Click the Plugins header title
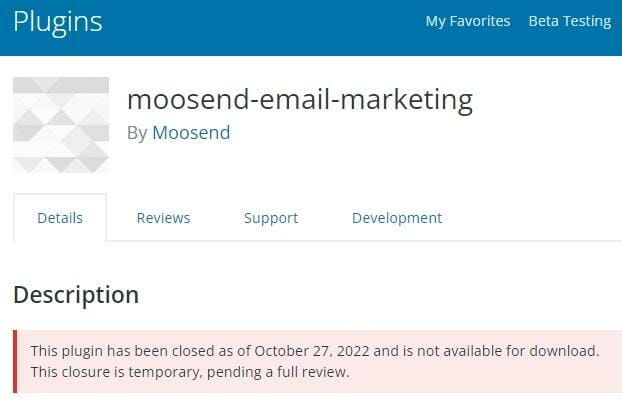Viewport: 622px width, 404px height. point(57,21)
